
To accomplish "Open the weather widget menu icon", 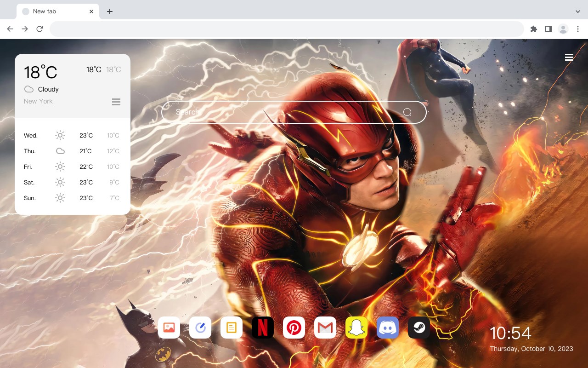I will (116, 102).
